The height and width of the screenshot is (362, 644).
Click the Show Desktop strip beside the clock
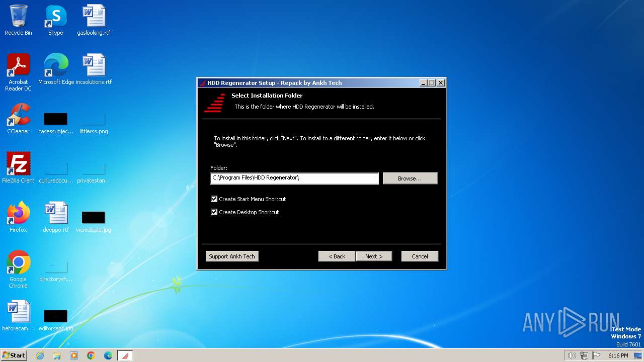[639, 355]
